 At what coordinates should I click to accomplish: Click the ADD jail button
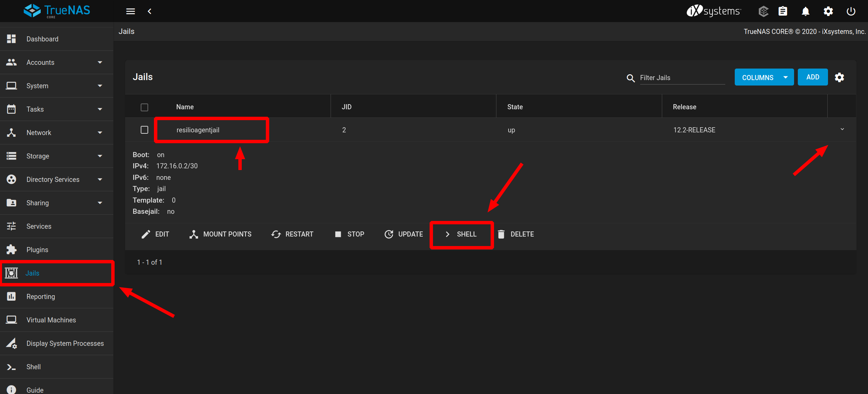pos(812,77)
